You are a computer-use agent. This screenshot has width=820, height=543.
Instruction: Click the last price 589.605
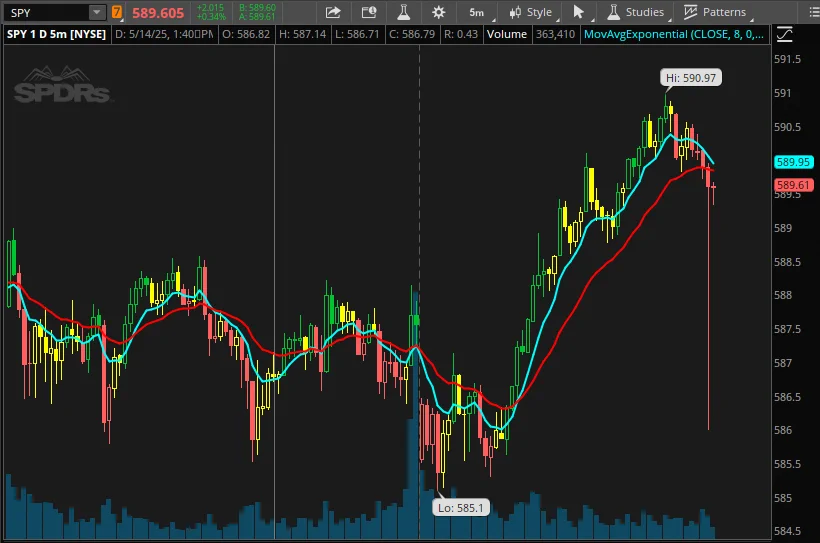(x=158, y=13)
